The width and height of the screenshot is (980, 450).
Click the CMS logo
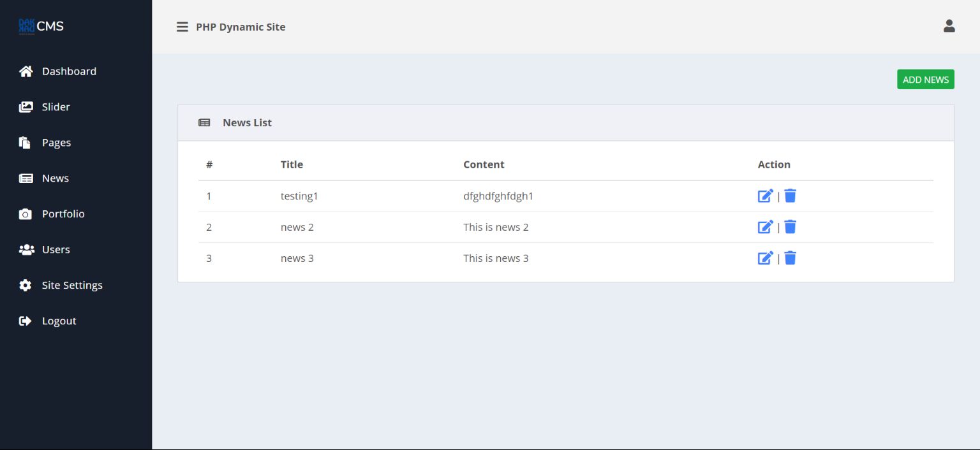pos(41,26)
